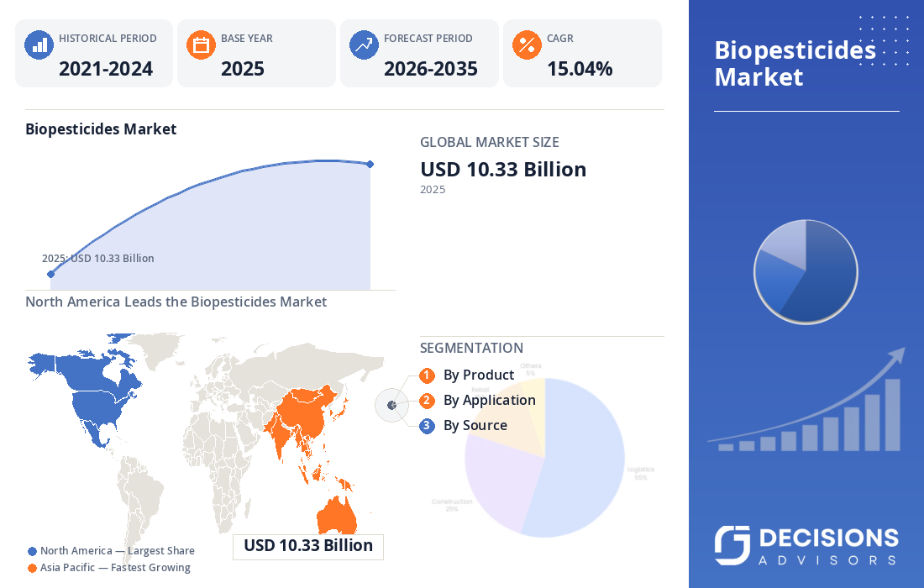
Task: Click the Decisions Advisors logo mark
Action: (x=732, y=545)
